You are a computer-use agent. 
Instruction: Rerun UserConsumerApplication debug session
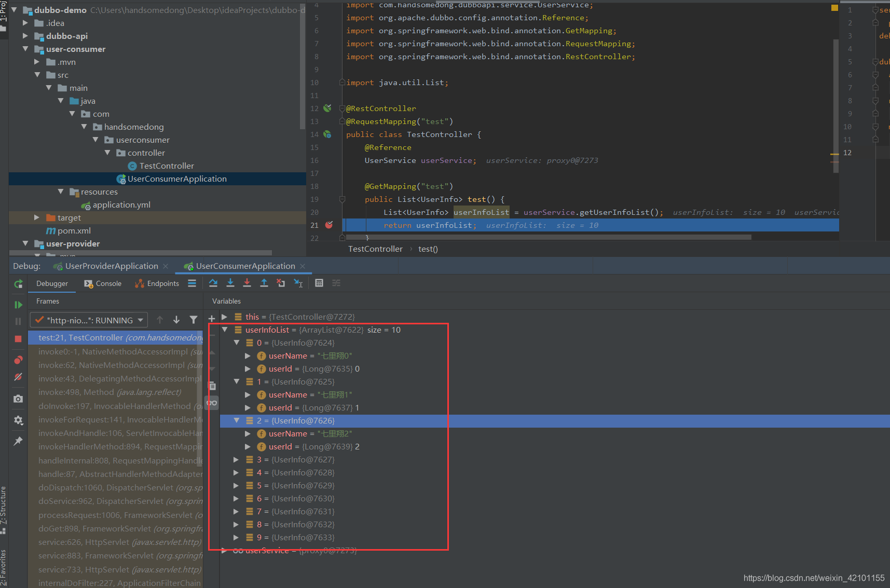(x=18, y=284)
